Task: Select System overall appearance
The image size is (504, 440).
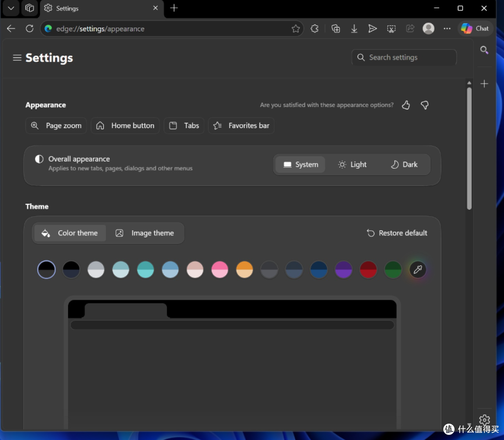Action: (301, 164)
